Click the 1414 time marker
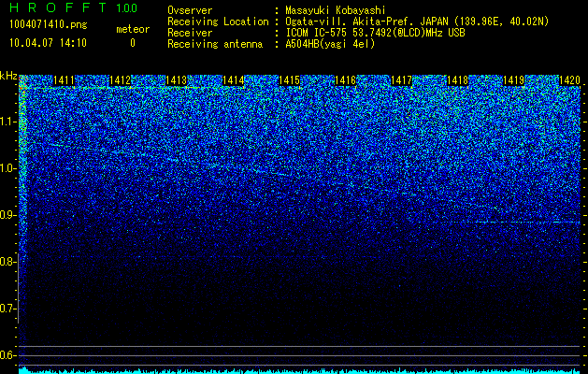Image resolution: width=588 pixels, height=374 pixels. pos(234,80)
